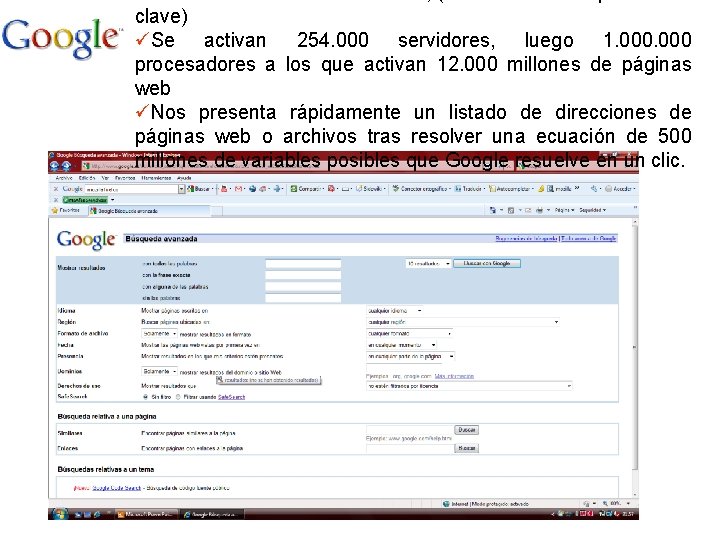Click the 'con la frase exacta' text field
Screen dimensions: 720x540
pos(303,275)
